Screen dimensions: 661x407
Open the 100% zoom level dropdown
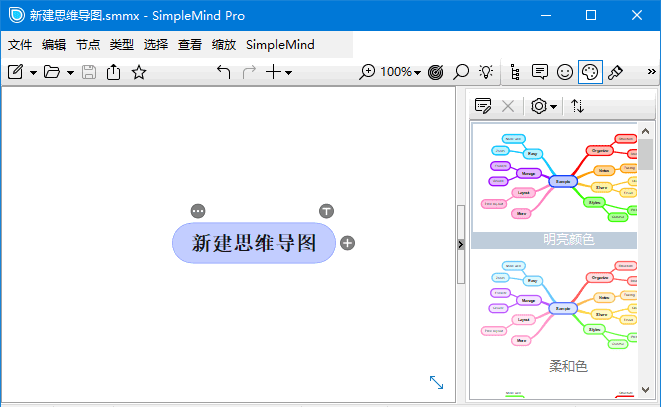click(x=400, y=72)
